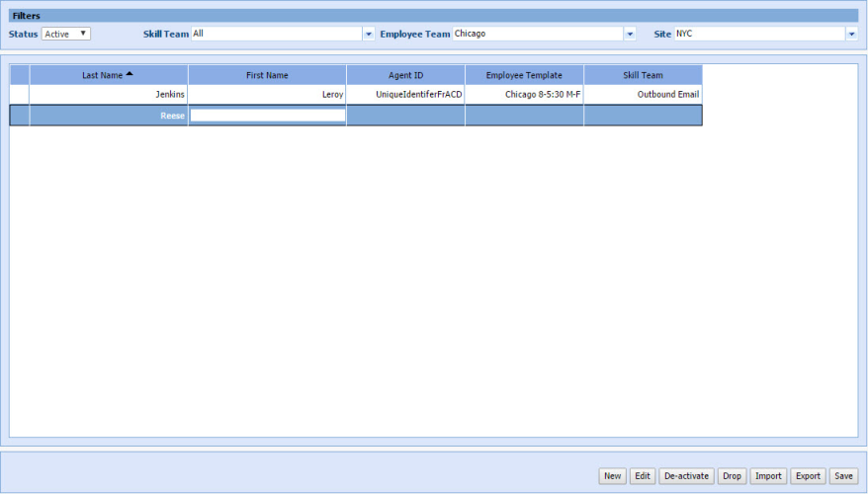Sort by Last Name column header
The width and height of the screenshot is (868, 494).
pos(108,75)
